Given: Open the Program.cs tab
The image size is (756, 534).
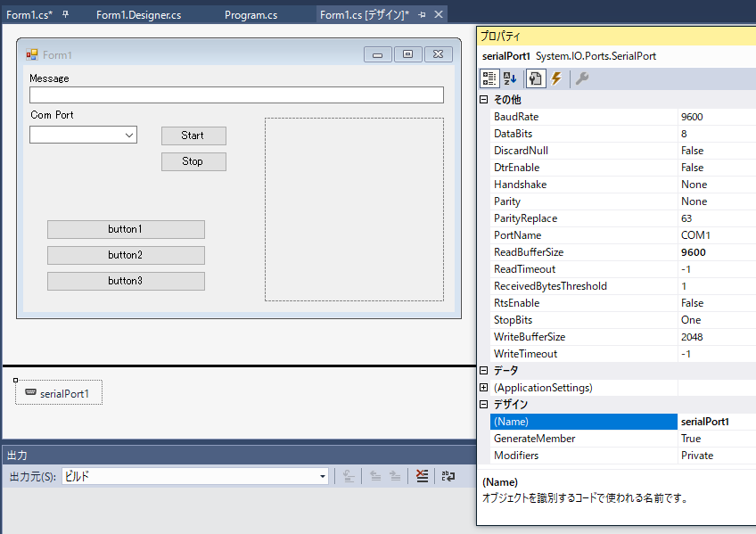Looking at the screenshot, I should click(251, 15).
